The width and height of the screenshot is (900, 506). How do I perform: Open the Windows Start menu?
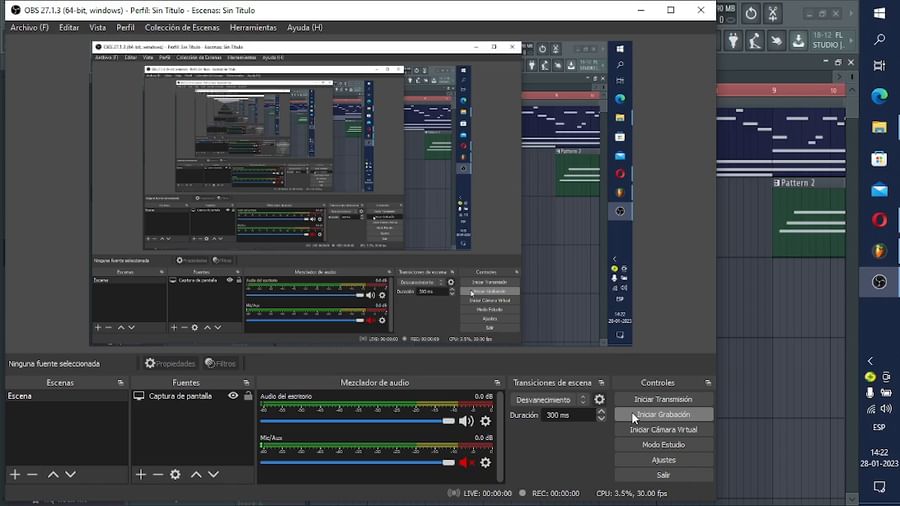coord(879,13)
